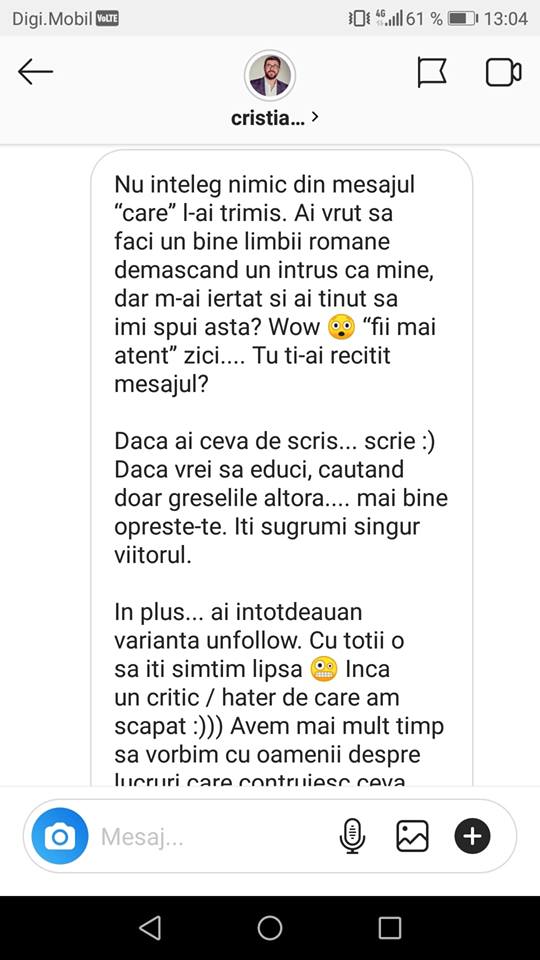The width and height of the screenshot is (540, 960).
Task: Tap the microphone voice message icon
Action: point(352,836)
